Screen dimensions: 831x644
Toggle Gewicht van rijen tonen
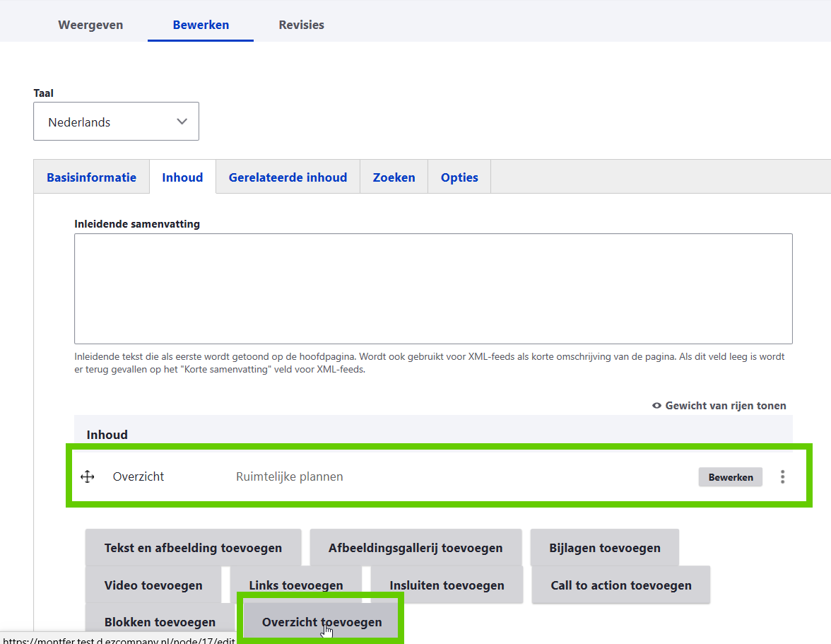tap(725, 406)
